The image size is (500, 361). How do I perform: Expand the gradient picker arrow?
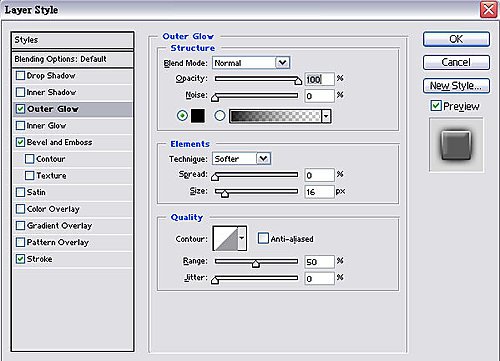tap(326, 116)
